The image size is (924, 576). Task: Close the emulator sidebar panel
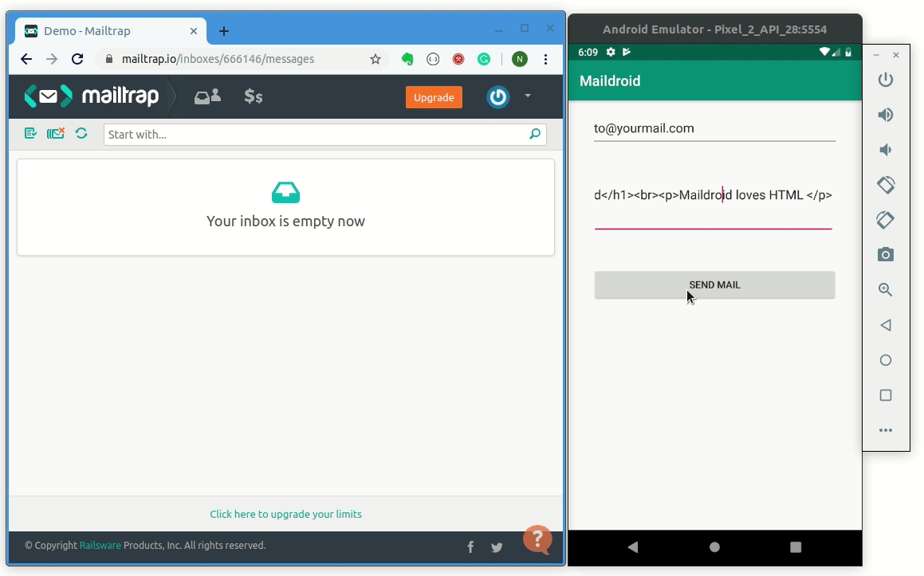click(x=896, y=55)
